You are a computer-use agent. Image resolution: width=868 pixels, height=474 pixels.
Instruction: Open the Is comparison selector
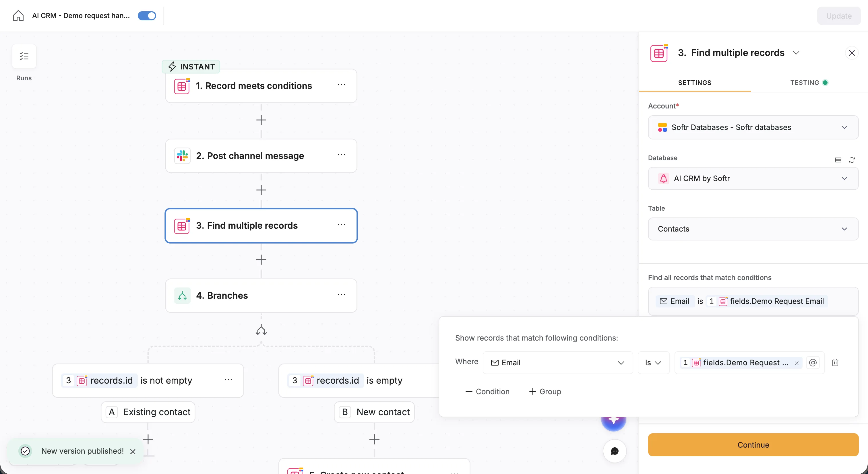point(653,362)
